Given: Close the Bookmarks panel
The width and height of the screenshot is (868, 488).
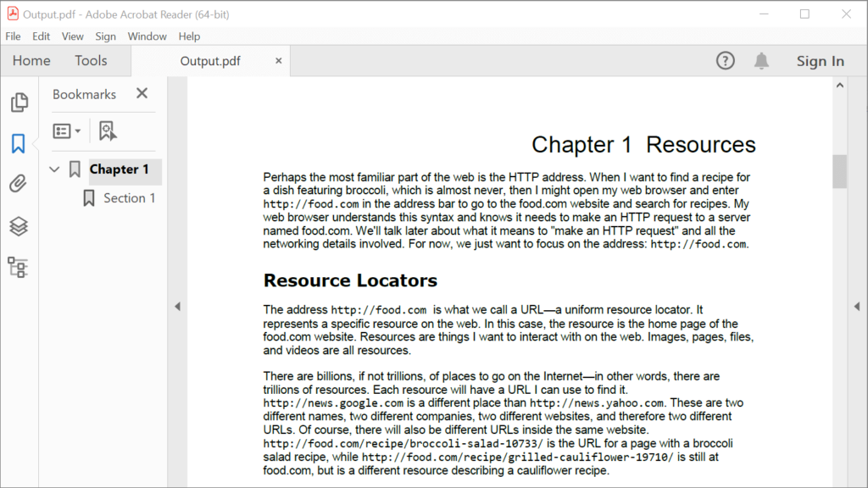Looking at the screenshot, I should point(142,93).
